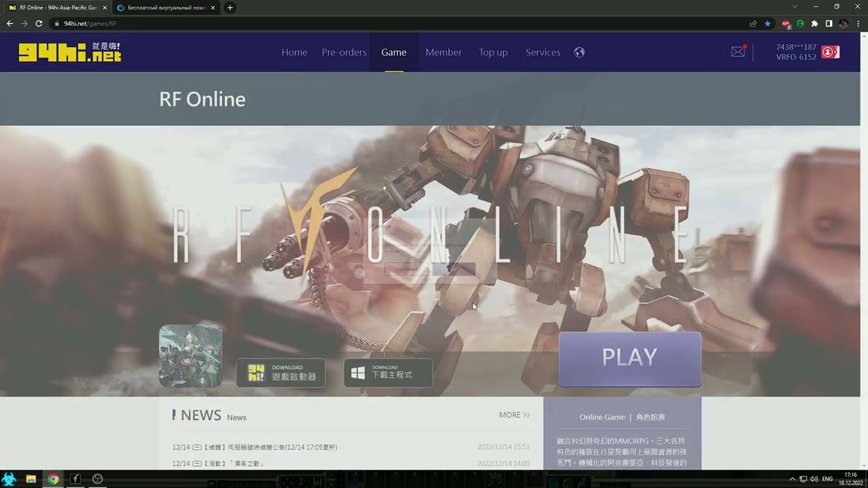This screenshot has width=868, height=488.
Task: Click the 2022/12/14 14:00 news timestamp
Action: click(503, 464)
